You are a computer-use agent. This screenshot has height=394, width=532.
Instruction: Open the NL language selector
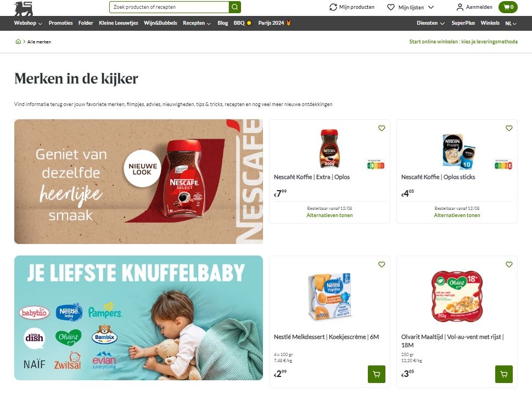[x=511, y=24]
